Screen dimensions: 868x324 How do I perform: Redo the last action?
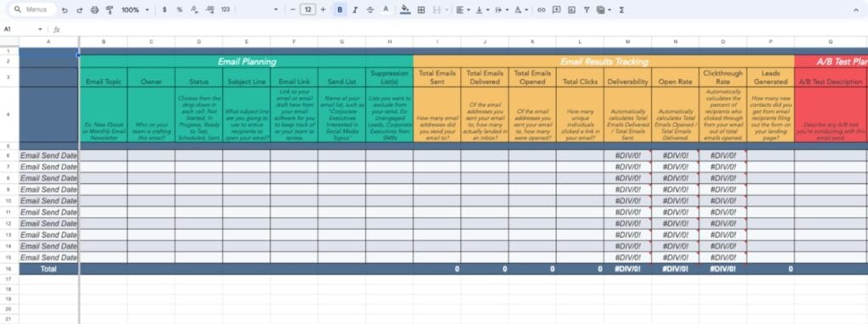point(80,10)
